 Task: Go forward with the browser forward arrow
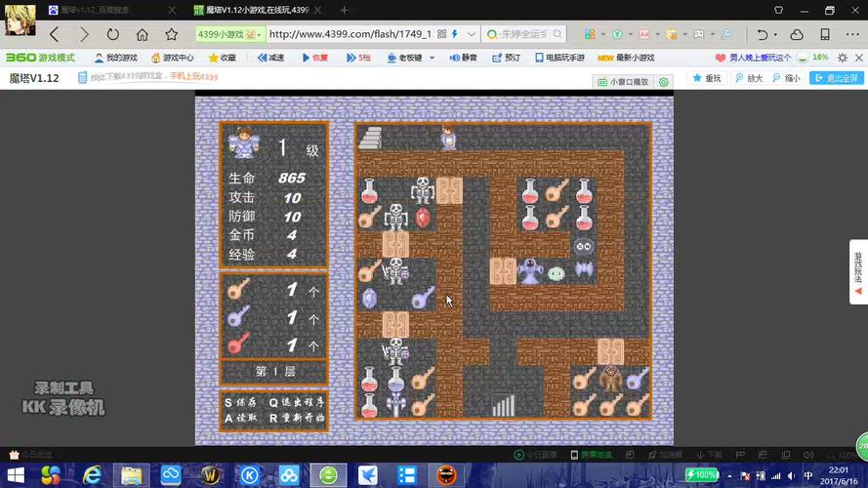84,34
